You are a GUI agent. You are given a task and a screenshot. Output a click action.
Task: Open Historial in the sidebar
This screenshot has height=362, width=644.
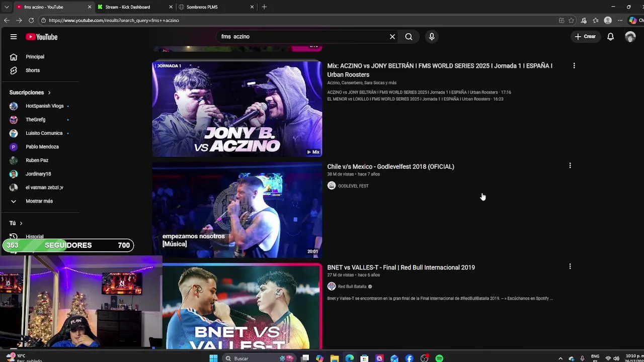coord(35,236)
